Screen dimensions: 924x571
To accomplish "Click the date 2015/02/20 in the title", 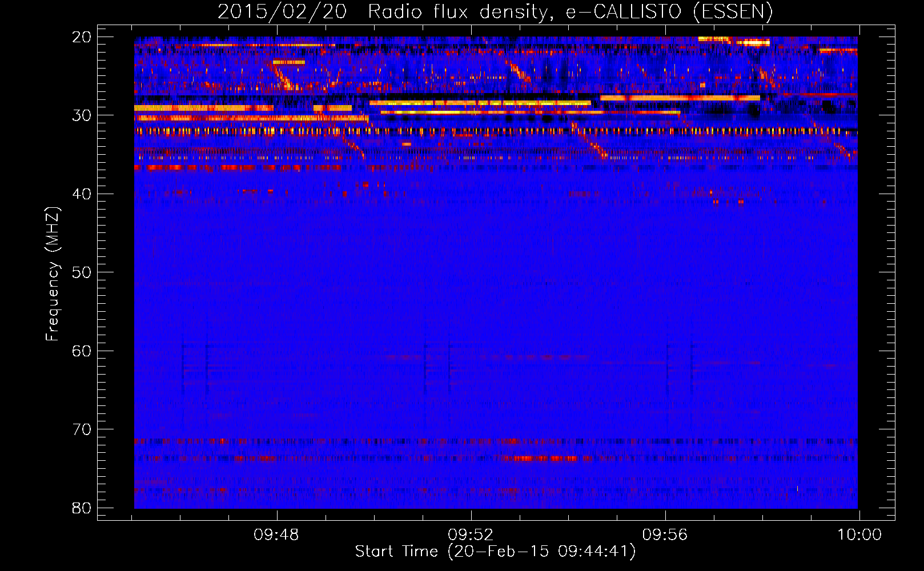I will coord(282,11).
